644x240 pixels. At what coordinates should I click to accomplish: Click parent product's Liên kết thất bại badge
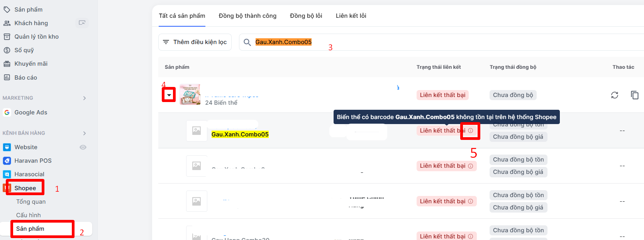click(x=442, y=95)
